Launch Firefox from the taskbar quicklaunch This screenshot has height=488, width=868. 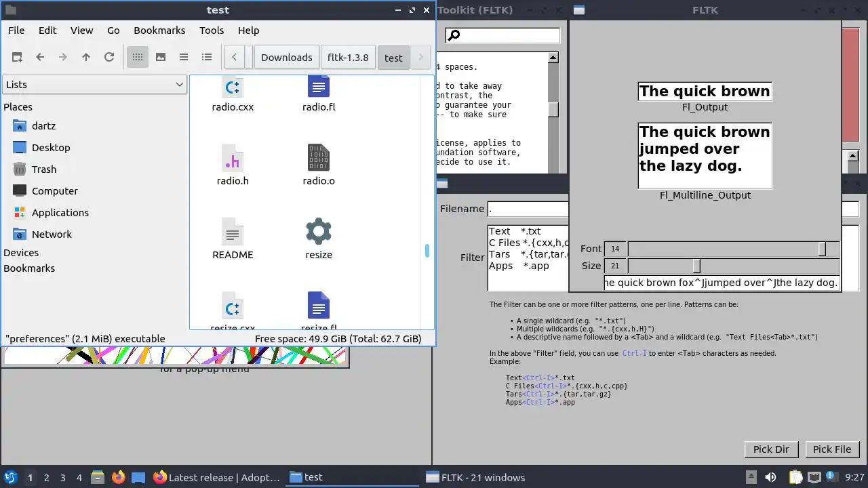point(118,477)
